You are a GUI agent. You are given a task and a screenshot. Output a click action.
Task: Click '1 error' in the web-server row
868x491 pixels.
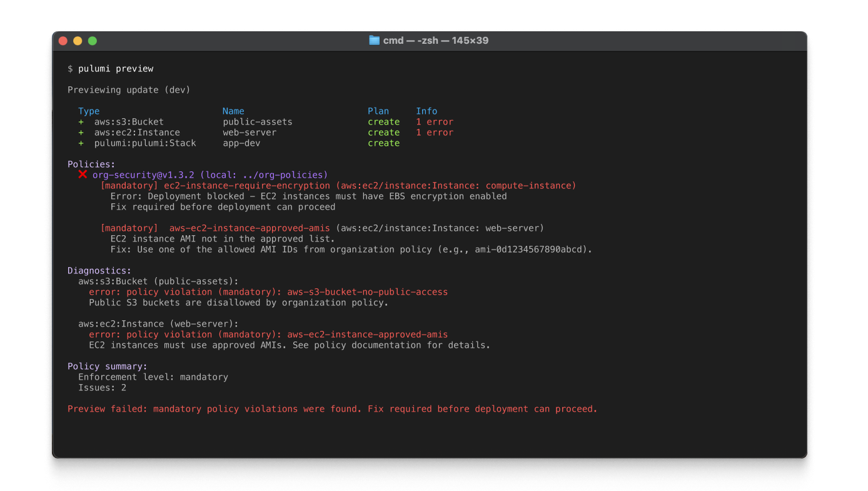(435, 133)
